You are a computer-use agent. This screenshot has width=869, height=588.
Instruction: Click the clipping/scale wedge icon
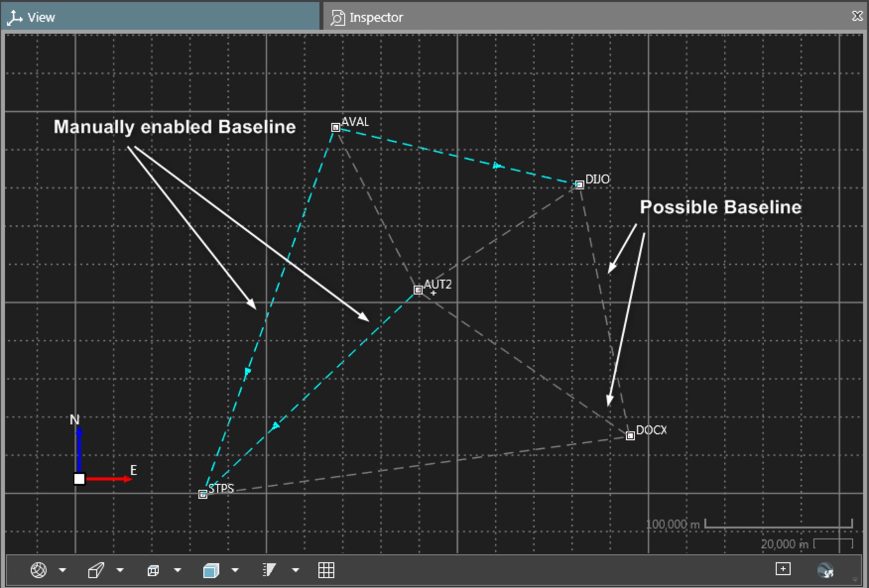coord(269,570)
